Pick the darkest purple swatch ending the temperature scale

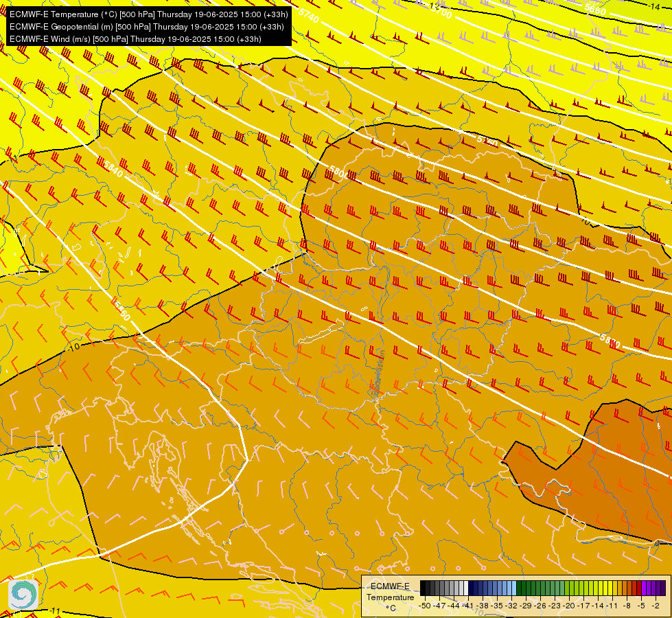point(663,588)
